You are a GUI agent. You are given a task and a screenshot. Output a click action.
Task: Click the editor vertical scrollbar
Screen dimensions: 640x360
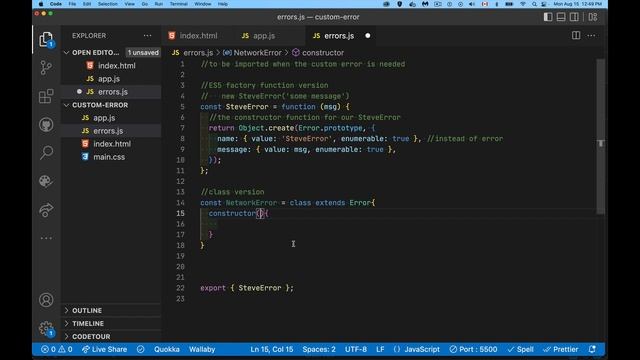601,137
